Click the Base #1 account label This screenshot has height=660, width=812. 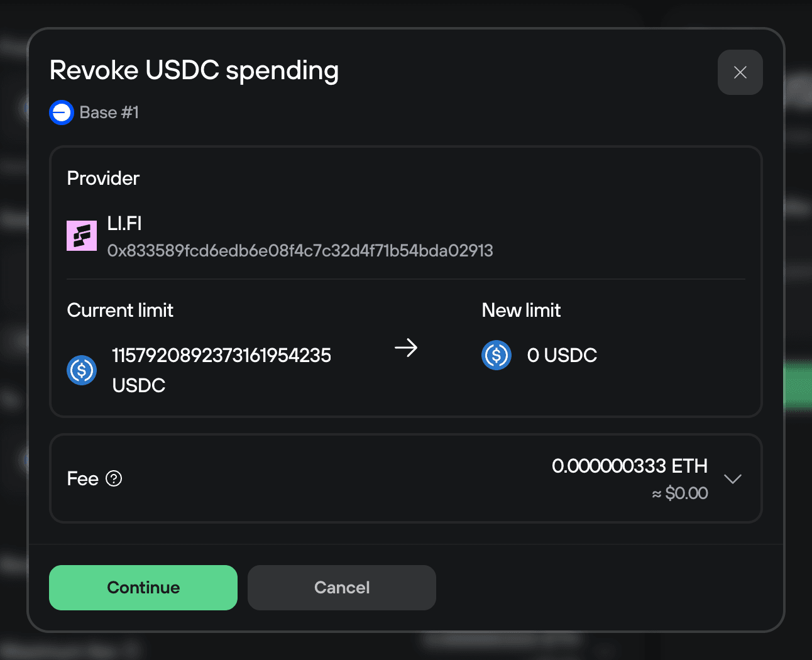click(x=108, y=112)
